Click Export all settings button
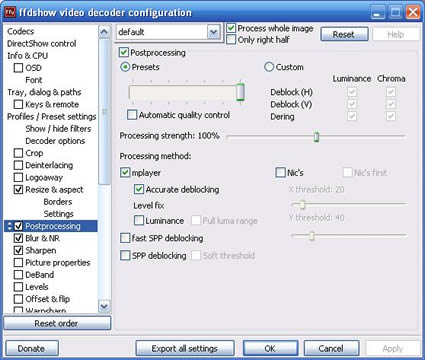The image size is (425, 360). tap(185, 349)
